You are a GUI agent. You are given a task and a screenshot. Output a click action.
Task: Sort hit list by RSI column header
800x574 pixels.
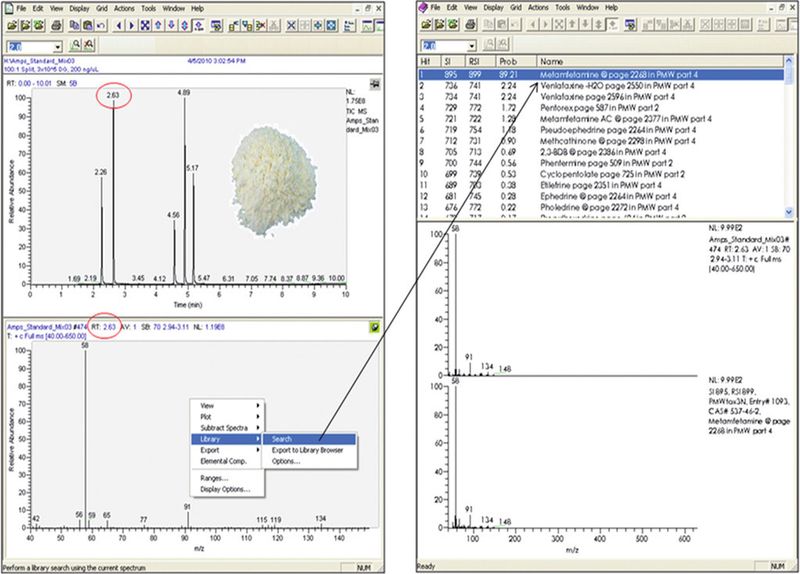482,62
